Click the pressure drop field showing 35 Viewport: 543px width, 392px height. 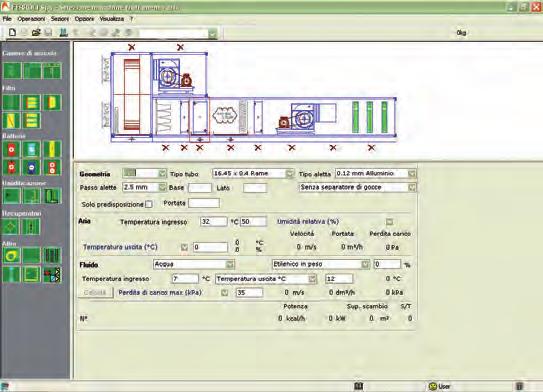click(249, 293)
